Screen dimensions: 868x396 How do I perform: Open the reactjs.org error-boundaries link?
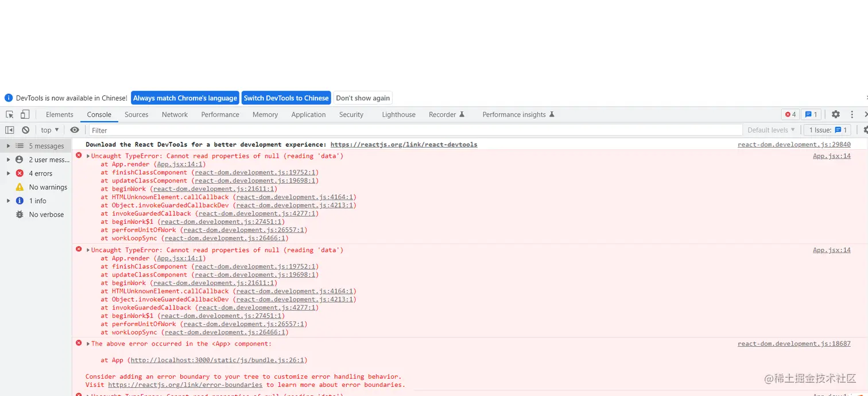(185, 385)
